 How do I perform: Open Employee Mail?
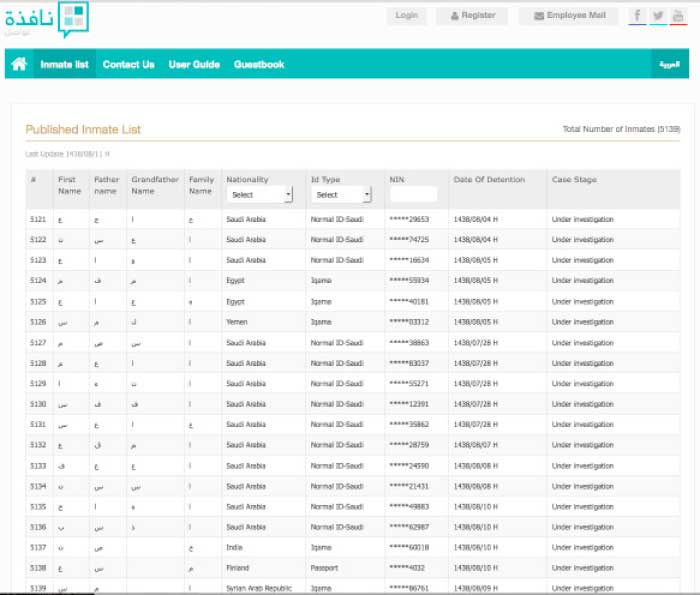point(569,16)
